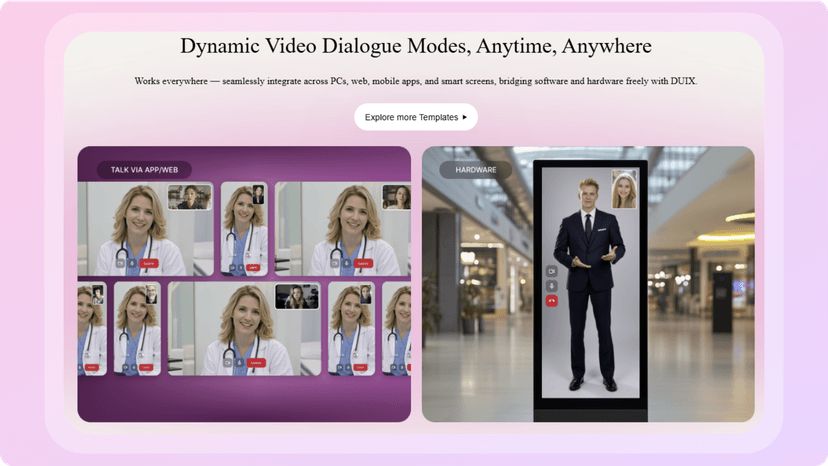This screenshot has height=466, width=828.
Task: Click Leave in narrow portrait video of top row
Action: 253,267
